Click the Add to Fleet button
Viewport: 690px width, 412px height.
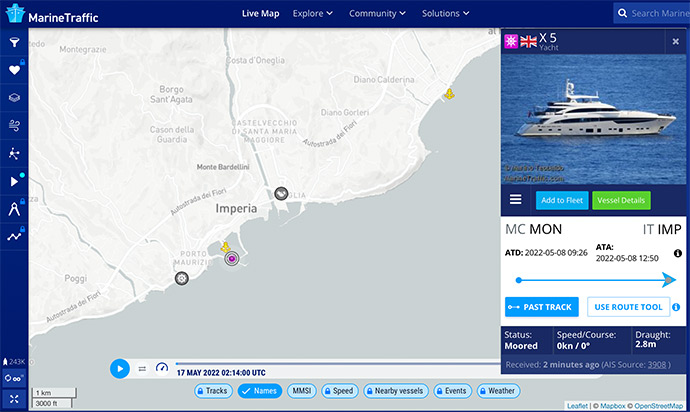click(x=562, y=200)
